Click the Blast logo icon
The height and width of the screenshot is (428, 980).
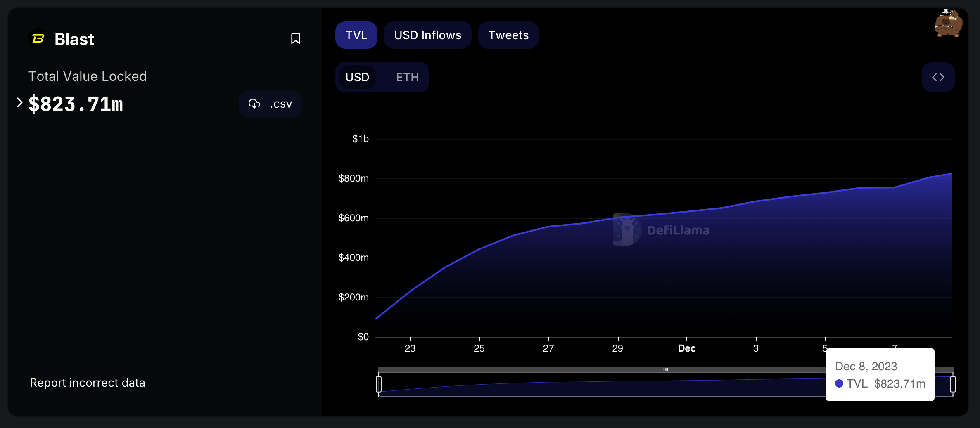pyautogui.click(x=38, y=39)
